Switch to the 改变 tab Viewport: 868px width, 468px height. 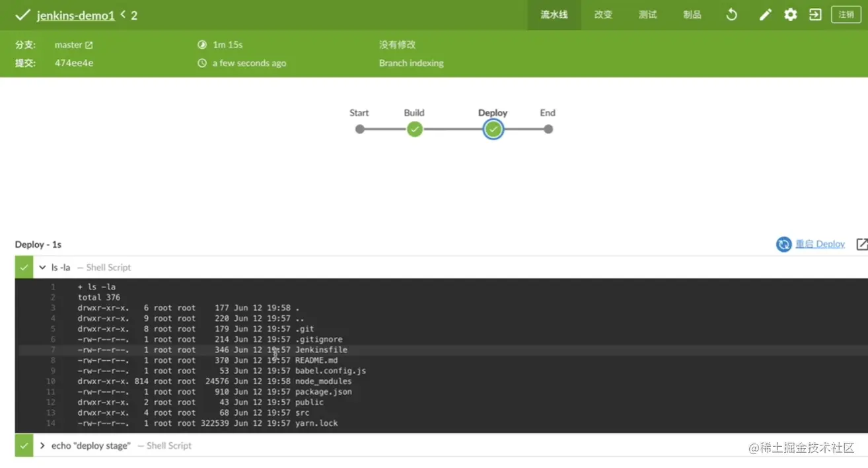point(603,15)
